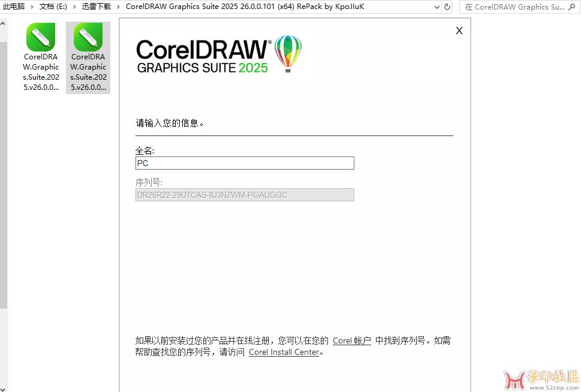The image size is (581, 392).
Task: Click the 全名: label
Action: tap(145, 150)
